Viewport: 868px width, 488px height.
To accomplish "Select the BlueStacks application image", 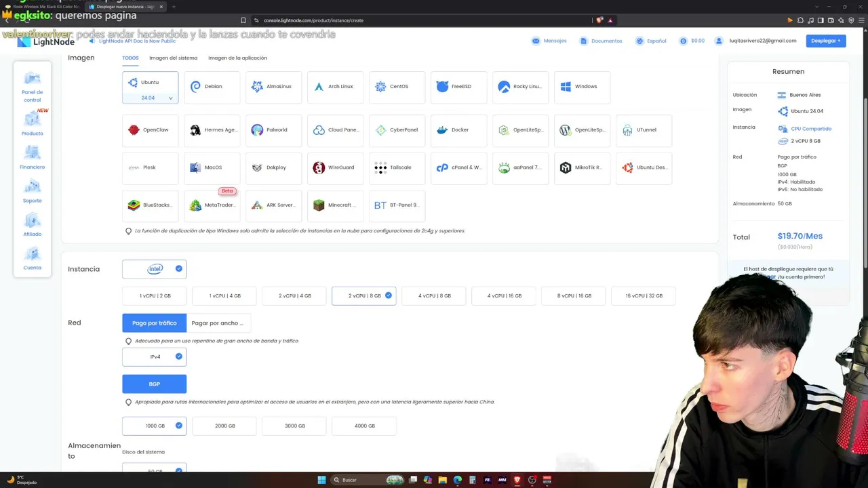I will pos(150,205).
